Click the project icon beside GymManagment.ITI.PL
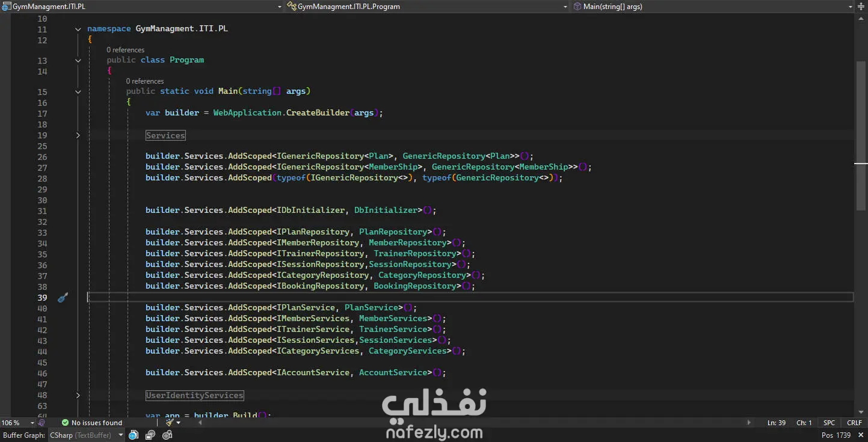The width and height of the screenshot is (868, 442). [7, 7]
